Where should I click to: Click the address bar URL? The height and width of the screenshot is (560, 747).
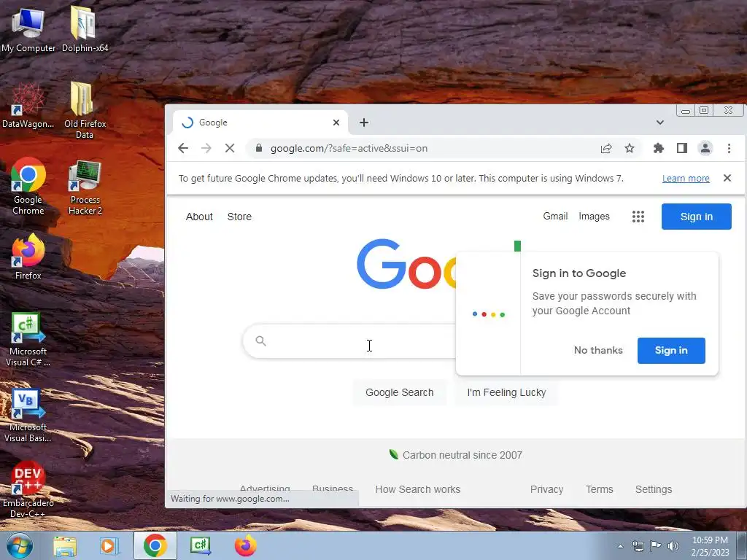(349, 148)
